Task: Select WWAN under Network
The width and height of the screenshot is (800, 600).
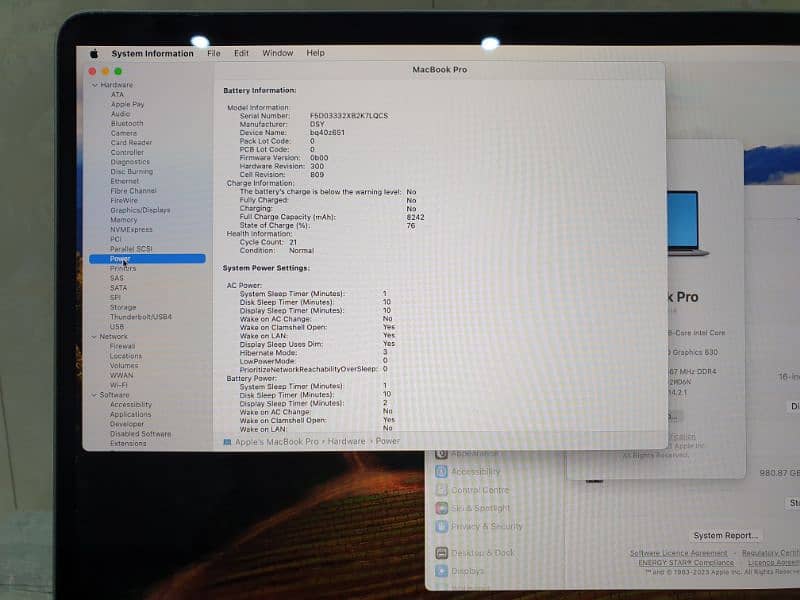Action: pyautogui.click(x=121, y=376)
